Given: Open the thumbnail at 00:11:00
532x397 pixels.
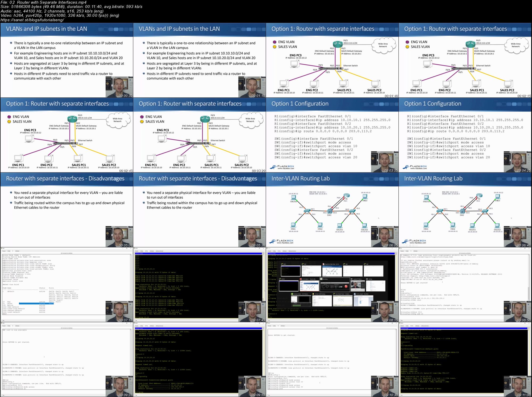Looking at the screenshot, I should tap(465, 359).
